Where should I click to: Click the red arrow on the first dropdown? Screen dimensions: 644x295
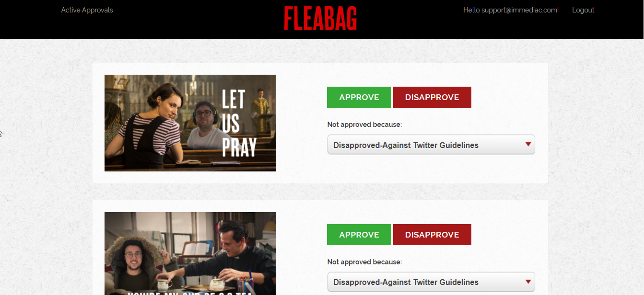pos(528,144)
